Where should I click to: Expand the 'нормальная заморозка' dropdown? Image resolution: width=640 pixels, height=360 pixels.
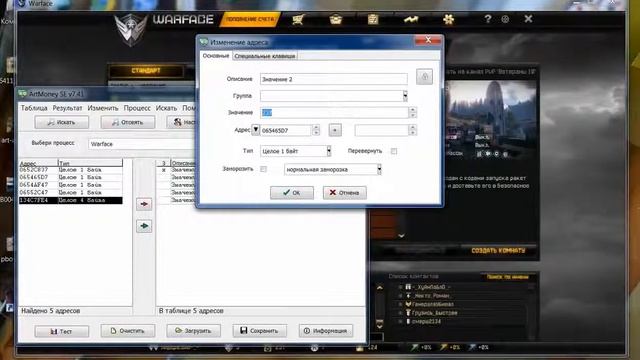379,169
